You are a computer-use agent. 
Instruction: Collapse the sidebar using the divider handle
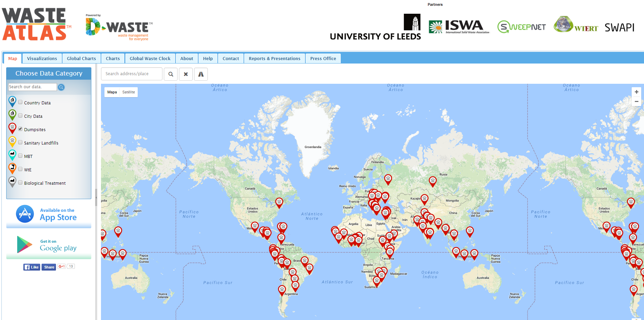click(x=96, y=197)
